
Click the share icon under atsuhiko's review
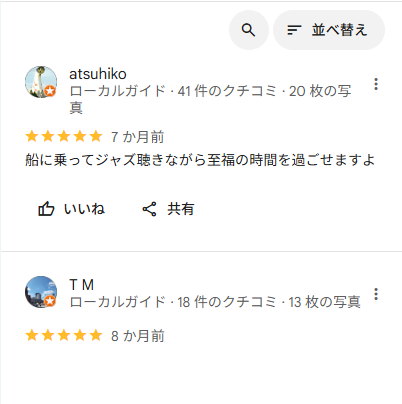point(149,209)
